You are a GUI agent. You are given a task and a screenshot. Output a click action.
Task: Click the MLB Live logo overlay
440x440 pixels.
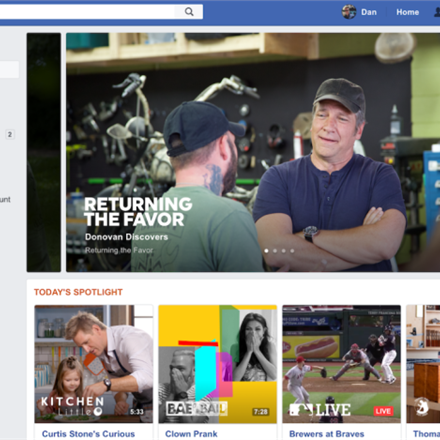[320, 410]
